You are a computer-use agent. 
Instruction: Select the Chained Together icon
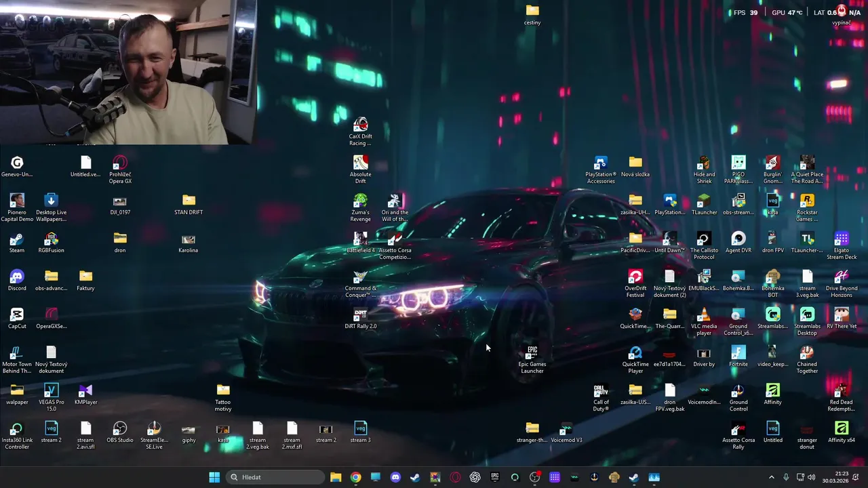point(807,360)
